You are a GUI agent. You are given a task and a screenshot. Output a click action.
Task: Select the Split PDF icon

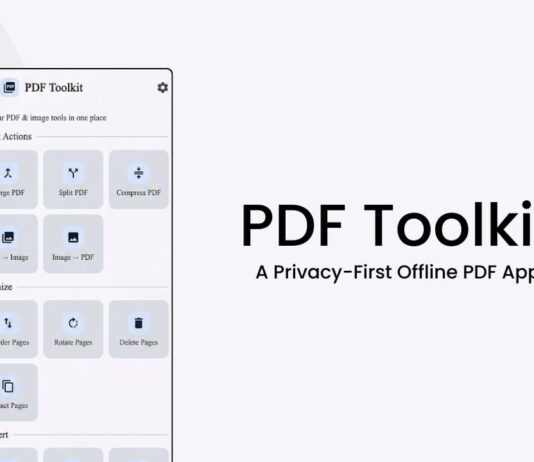click(x=73, y=173)
